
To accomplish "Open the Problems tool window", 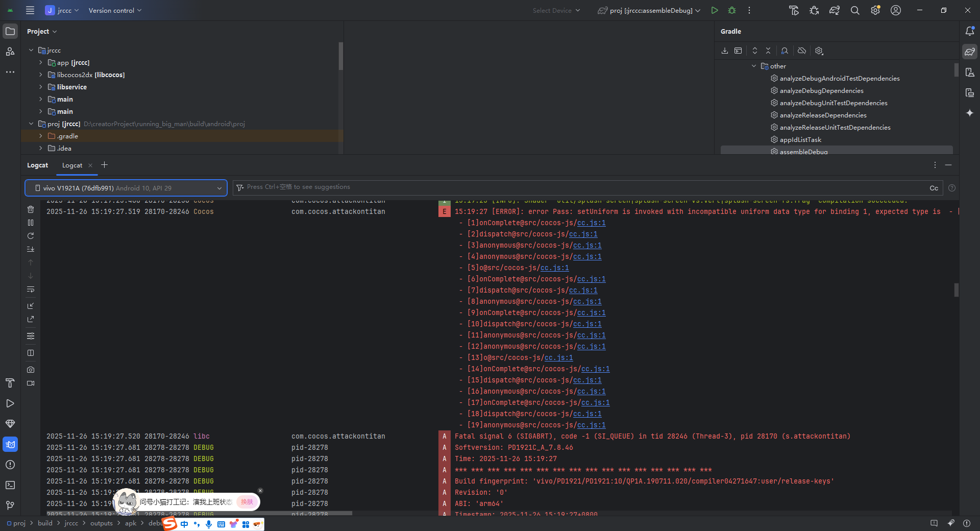I will click(x=10, y=465).
